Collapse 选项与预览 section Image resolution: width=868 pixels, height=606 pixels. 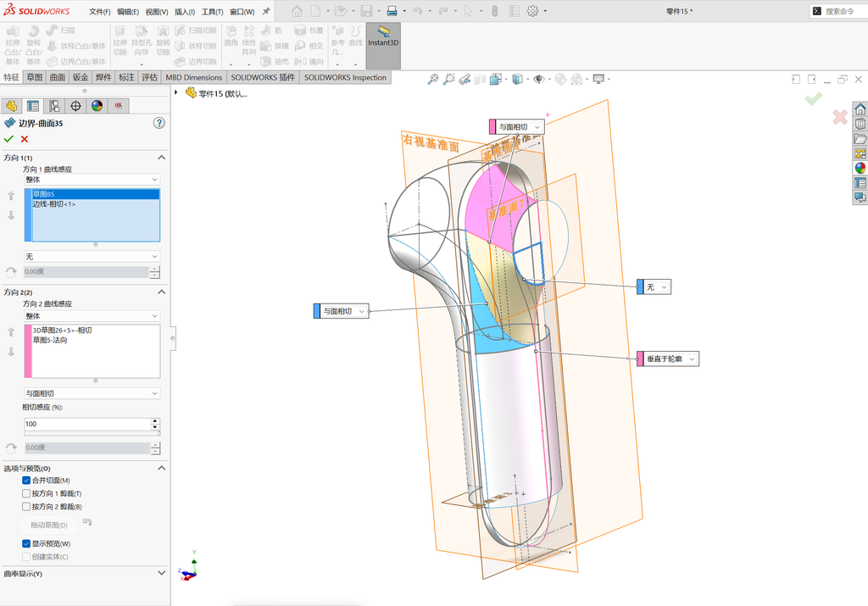pyautogui.click(x=162, y=468)
